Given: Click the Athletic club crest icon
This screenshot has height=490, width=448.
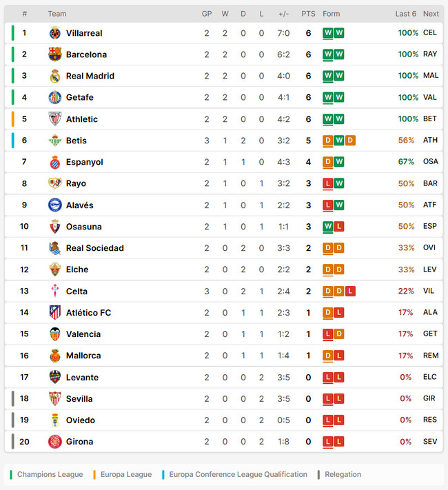Looking at the screenshot, I should 55,119.
